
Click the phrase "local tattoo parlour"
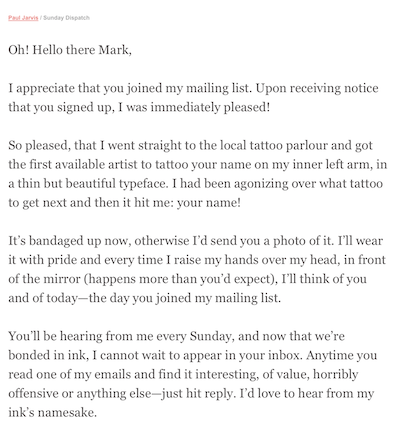(263, 146)
